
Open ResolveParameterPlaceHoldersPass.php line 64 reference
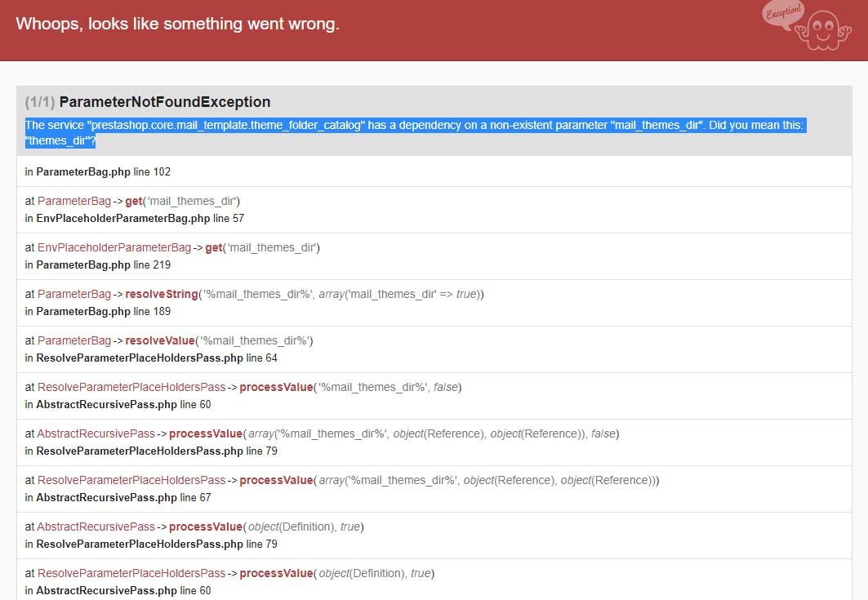pyautogui.click(x=151, y=358)
